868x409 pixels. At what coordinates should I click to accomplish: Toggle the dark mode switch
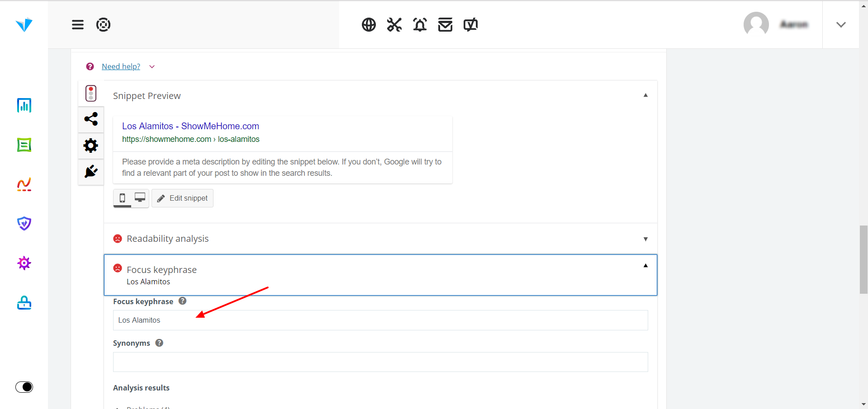24,387
